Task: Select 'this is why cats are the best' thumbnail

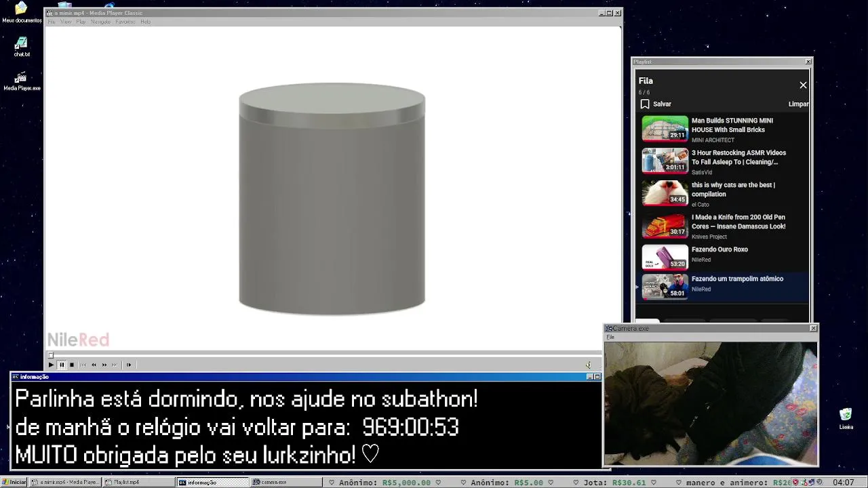Action: pyautogui.click(x=665, y=192)
